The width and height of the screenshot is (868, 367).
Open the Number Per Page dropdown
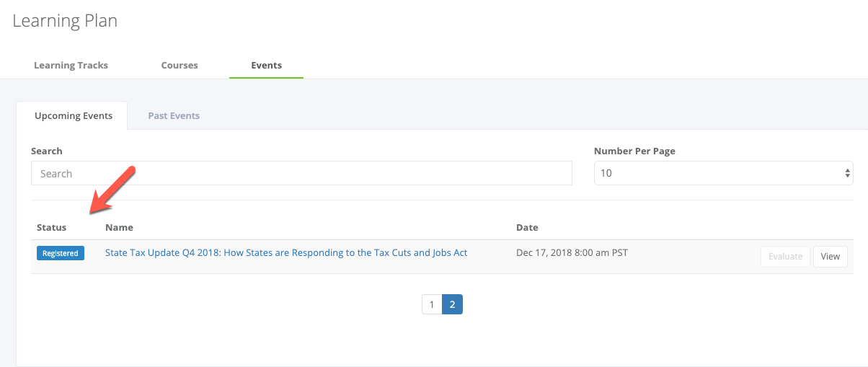pos(724,173)
